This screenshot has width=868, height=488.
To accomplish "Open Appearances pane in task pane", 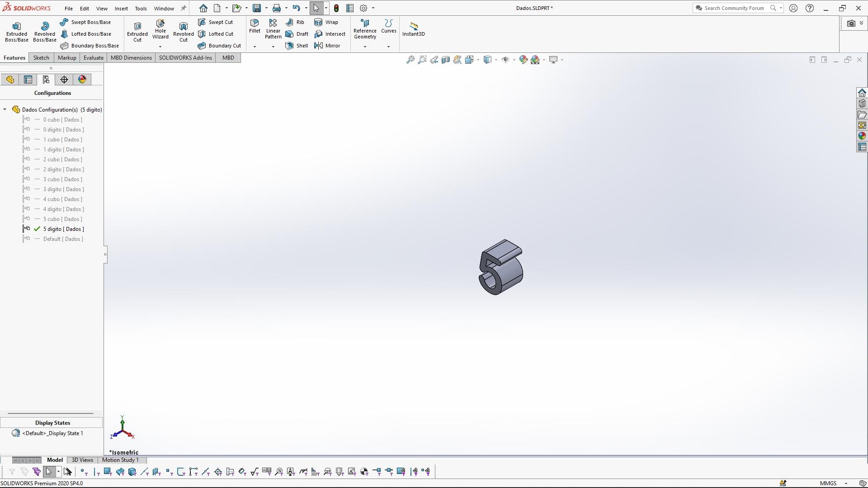I will [x=862, y=136].
